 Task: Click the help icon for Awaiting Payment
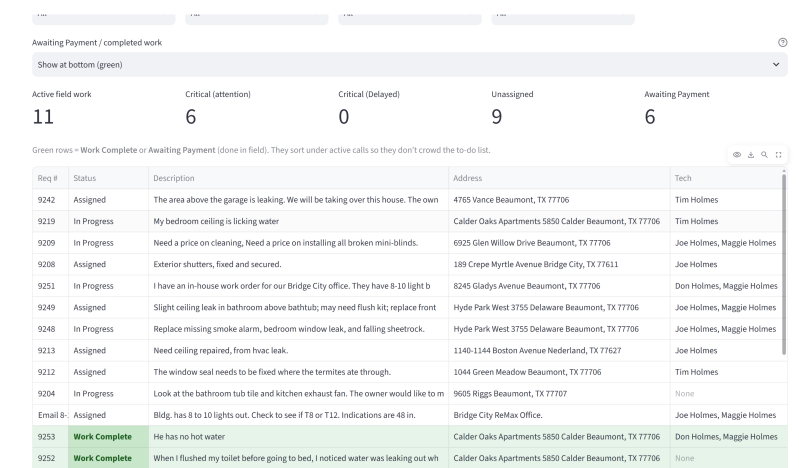pos(782,42)
